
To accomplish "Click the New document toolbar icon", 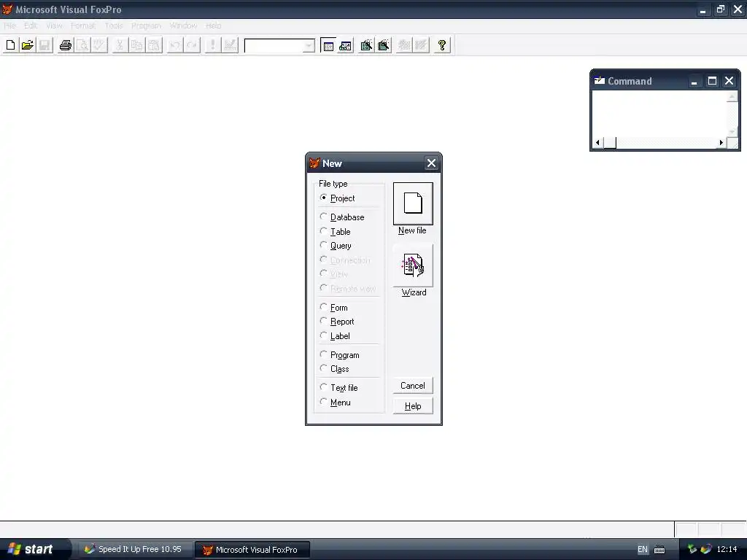I will point(10,45).
